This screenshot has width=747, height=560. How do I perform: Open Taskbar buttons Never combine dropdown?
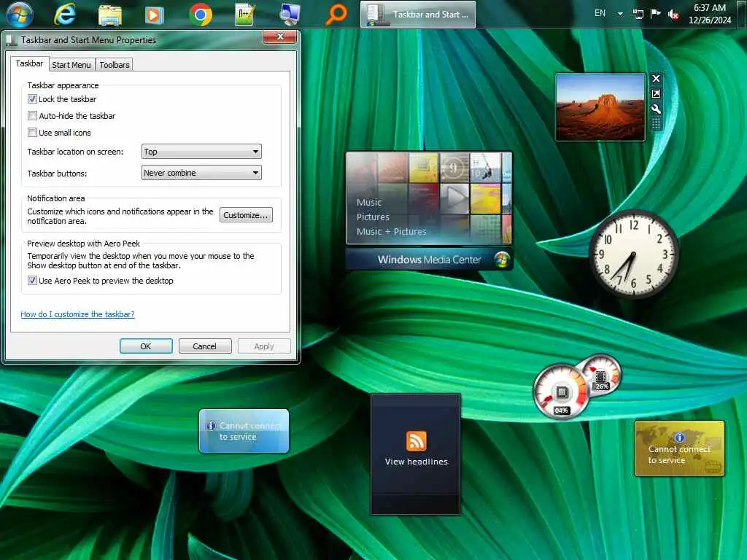(201, 172)
